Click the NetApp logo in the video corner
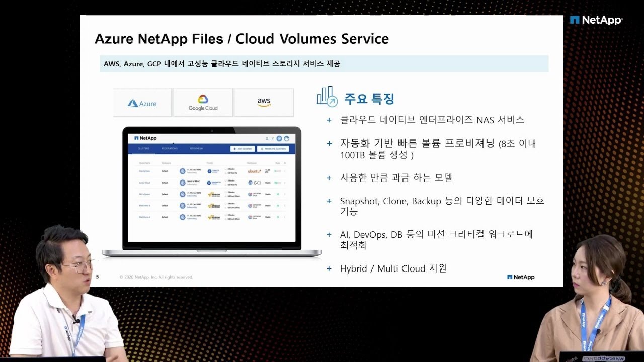644x362 pixels. [x=596, y=20]
